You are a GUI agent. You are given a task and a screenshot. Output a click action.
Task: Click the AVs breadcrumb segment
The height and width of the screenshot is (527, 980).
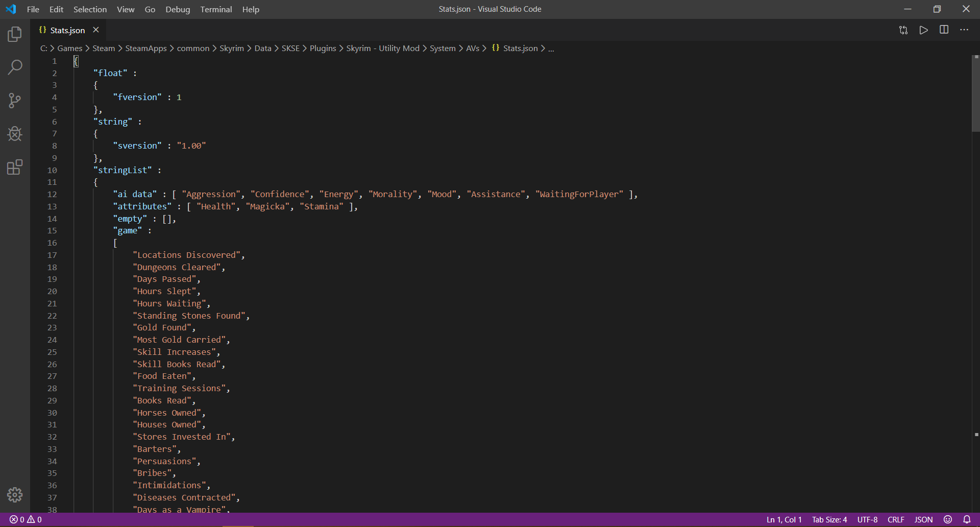473,48
